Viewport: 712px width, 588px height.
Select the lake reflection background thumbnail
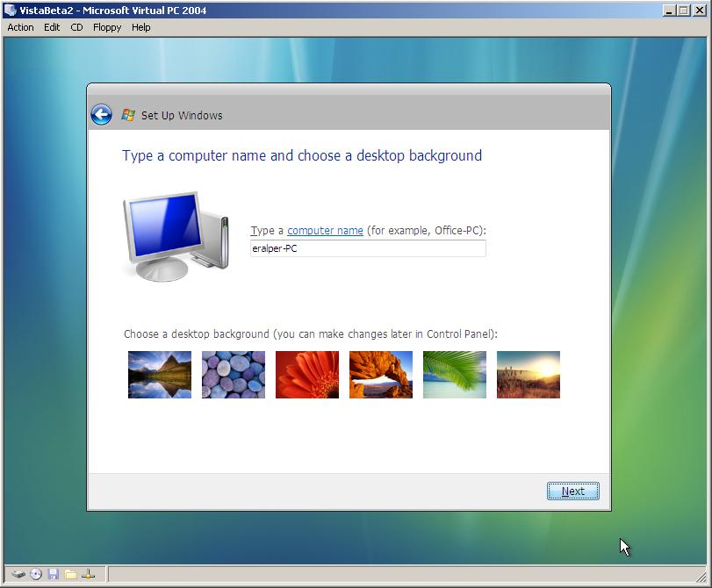click(159, 374)
